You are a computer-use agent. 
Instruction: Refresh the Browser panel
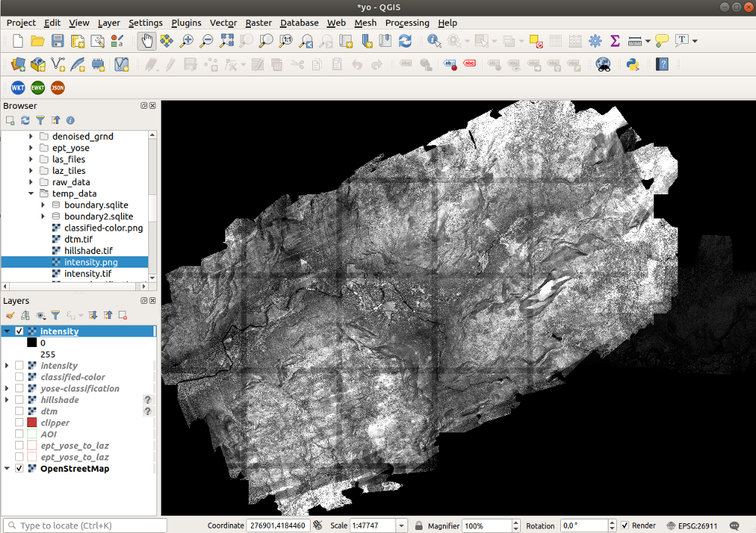coord(24,119)
